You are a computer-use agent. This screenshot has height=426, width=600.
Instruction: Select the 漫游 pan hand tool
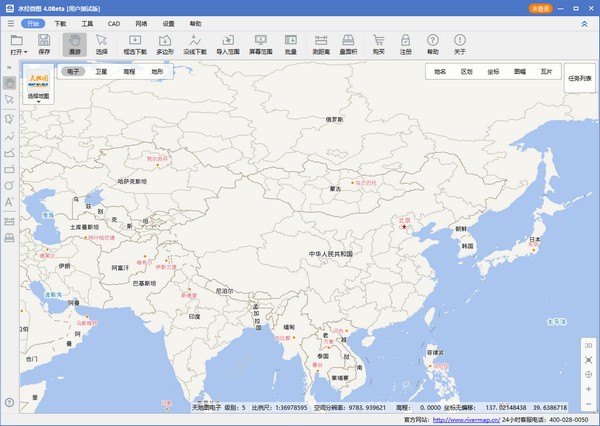[74, 43]
